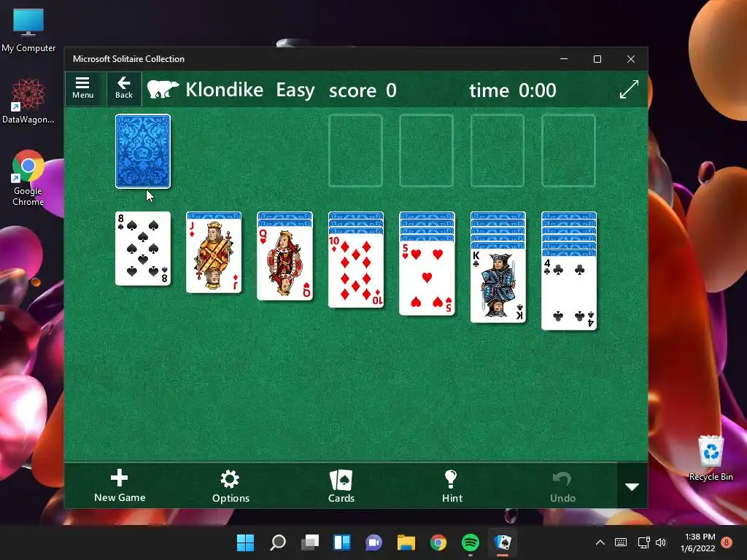The width and height of the screenshot is (747, 560).
Task: Select the 10 of diamonds card
Action: (356, 271)
